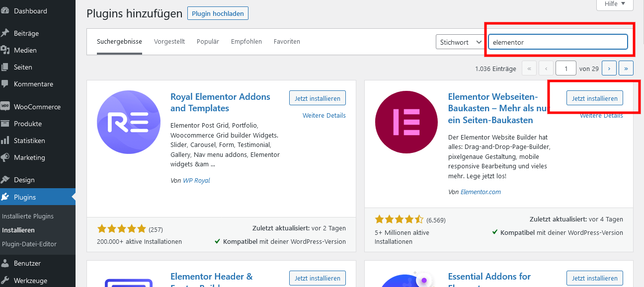Image resolution: width=644 pixels, height=287 pixels.
Task: Open the Marketing section
Action: (x=29, y=157)
